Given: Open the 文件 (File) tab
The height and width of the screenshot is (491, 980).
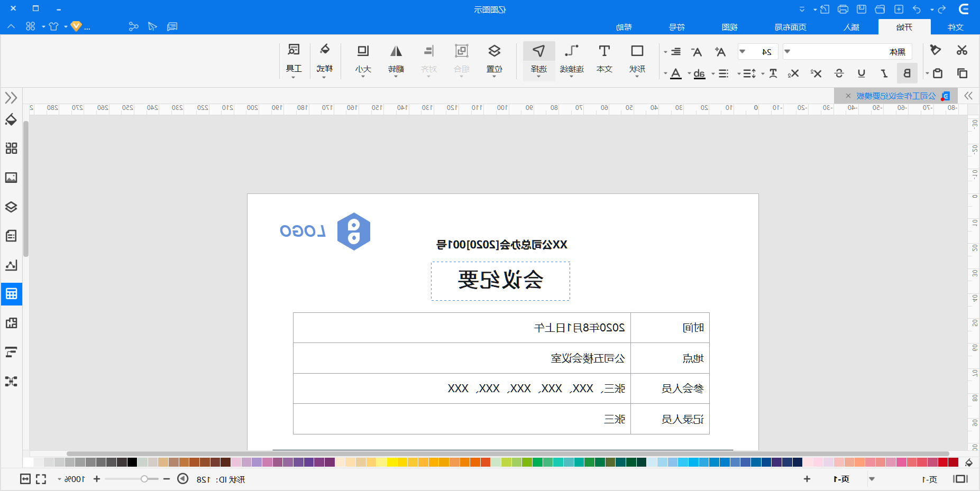Looking at the screenshot, I should (955, 27).
